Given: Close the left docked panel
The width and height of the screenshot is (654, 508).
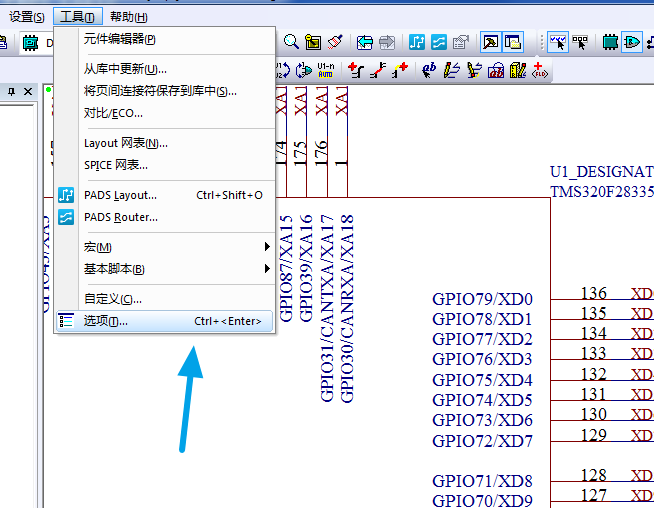Looking at the screenshot, I should (28, 91).
